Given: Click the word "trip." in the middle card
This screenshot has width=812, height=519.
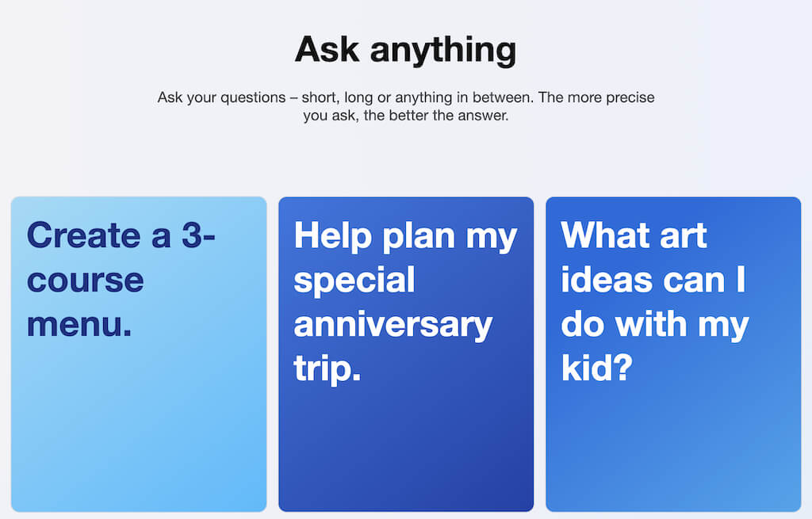Looking at the screenshot, I should 327,369.
